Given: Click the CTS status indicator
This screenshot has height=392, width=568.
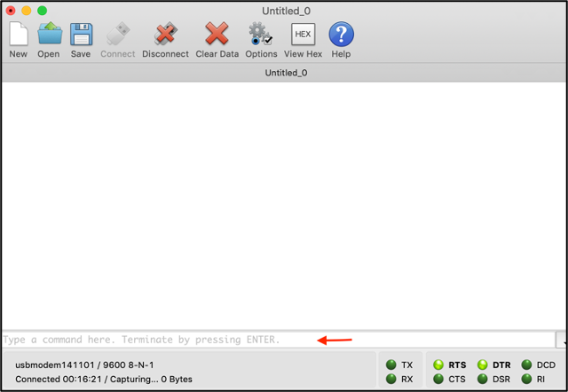Looking at the screenshot, I should point(438,379).
